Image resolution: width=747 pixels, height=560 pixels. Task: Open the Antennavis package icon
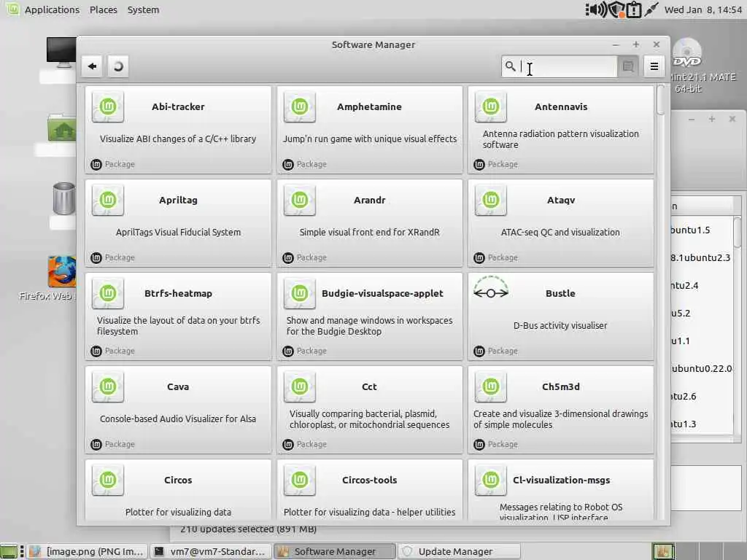(491, 106)
